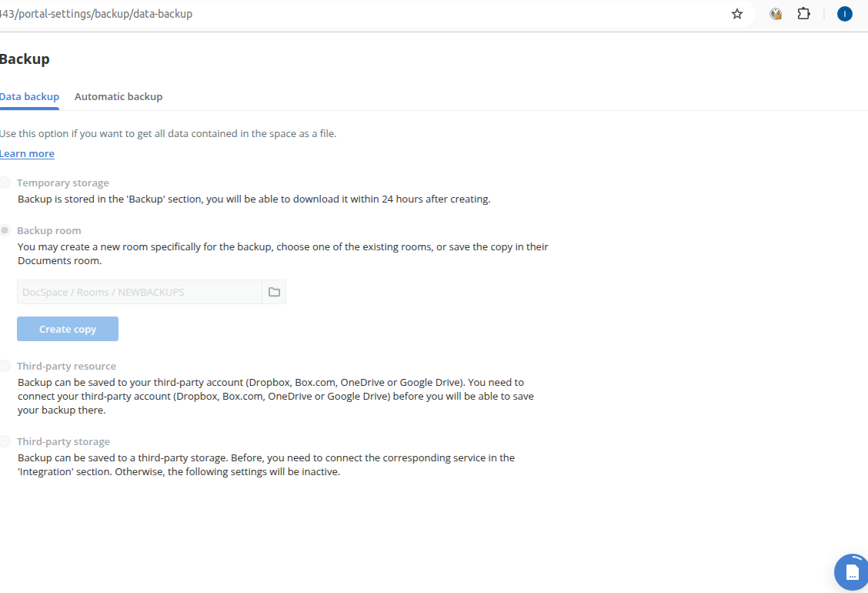Screen dimensions: 868x593
Task: Bookmark this page with the star icon
Action: point(737,14)
